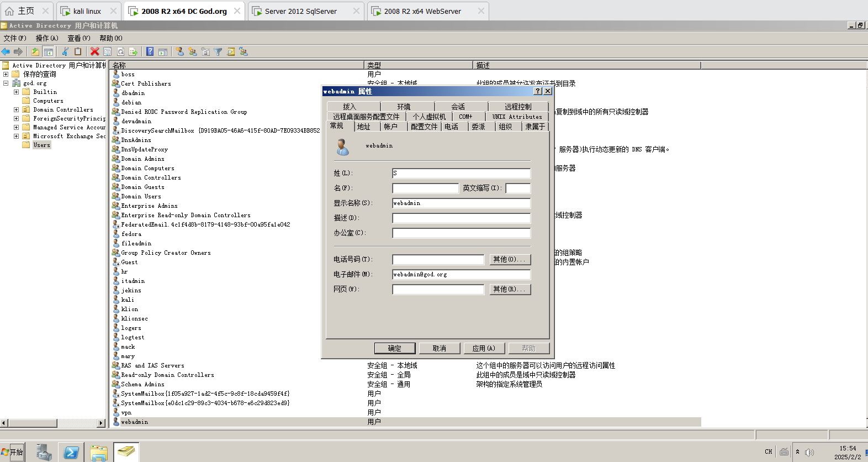
Task: Click the 姓(L) input field
Action: (x=461, y=173)
